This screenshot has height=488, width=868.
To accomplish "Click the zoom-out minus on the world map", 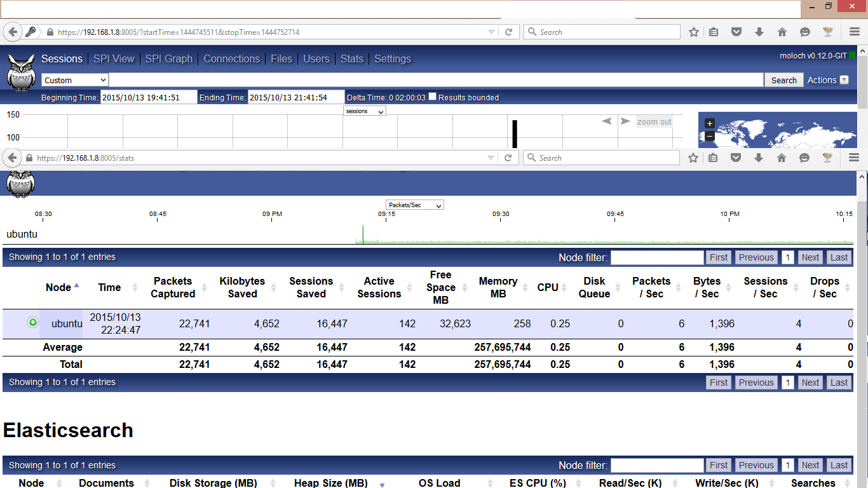I will coord(709,135).
